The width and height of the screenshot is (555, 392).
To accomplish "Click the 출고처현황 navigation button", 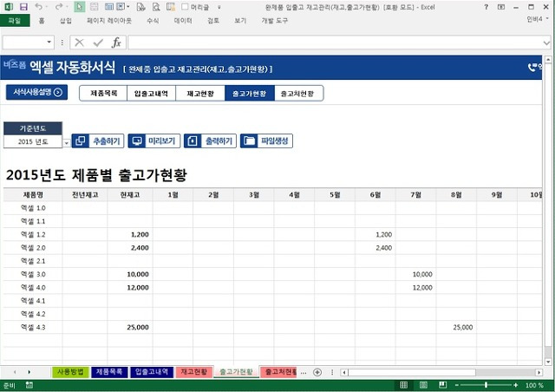I will click(298, 94).
